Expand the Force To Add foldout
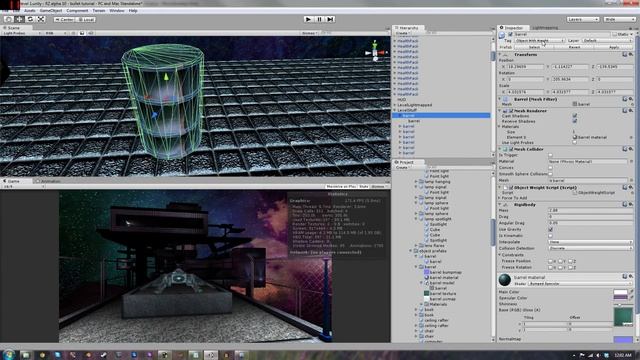 click(500, 198)
